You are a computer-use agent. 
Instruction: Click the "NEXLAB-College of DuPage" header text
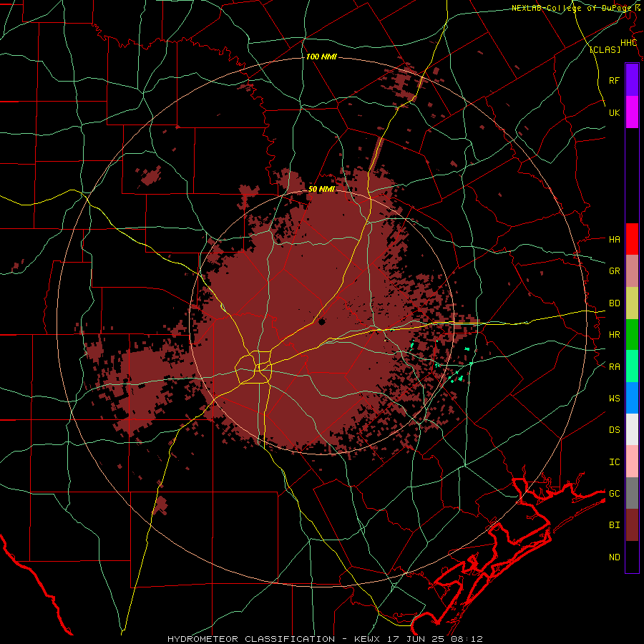(x=572, y=8)
